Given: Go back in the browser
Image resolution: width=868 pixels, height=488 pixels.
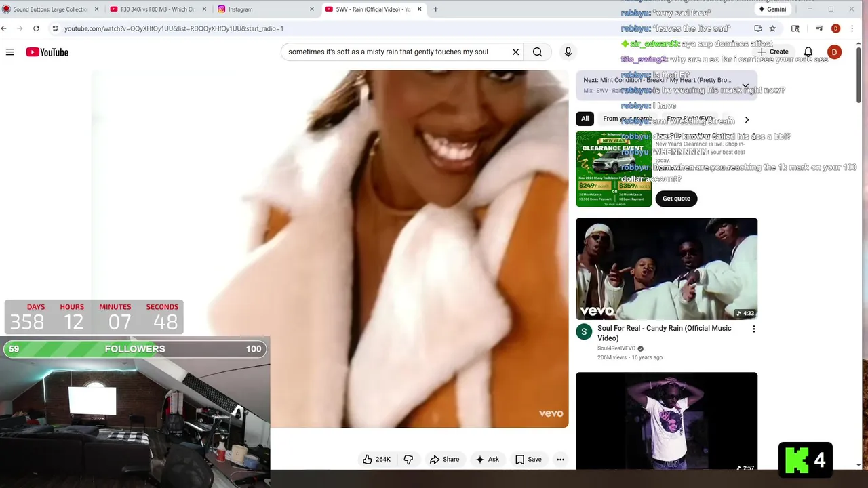Looking at the screenshot, I should (4, 28).
